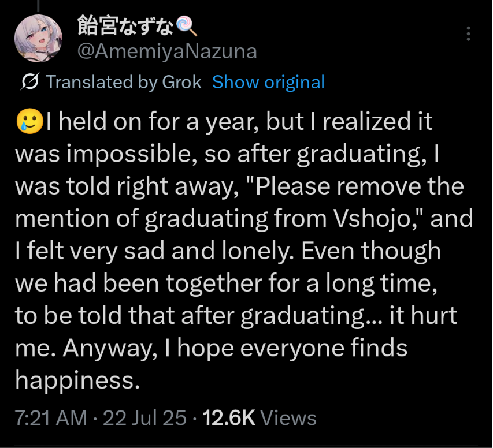493x448 pixels.
Task: Click the Translated by Grok label
Action: click(124, 83)
